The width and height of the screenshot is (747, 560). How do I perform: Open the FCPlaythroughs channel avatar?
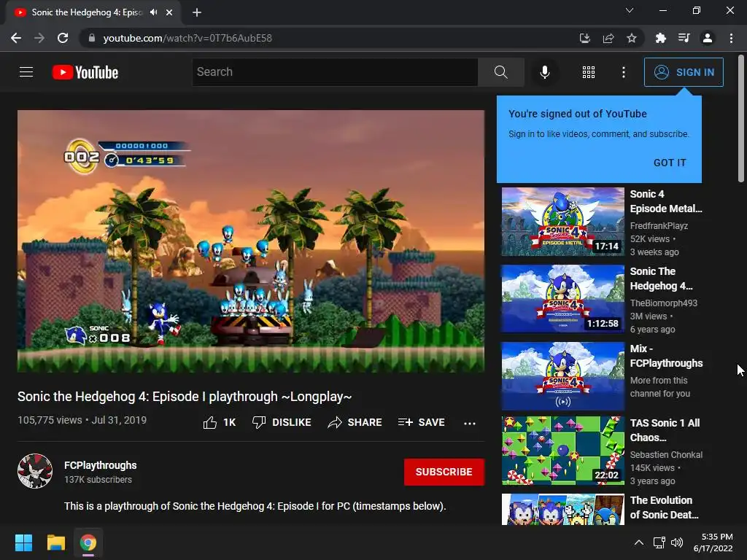click(x=35, y=471)
